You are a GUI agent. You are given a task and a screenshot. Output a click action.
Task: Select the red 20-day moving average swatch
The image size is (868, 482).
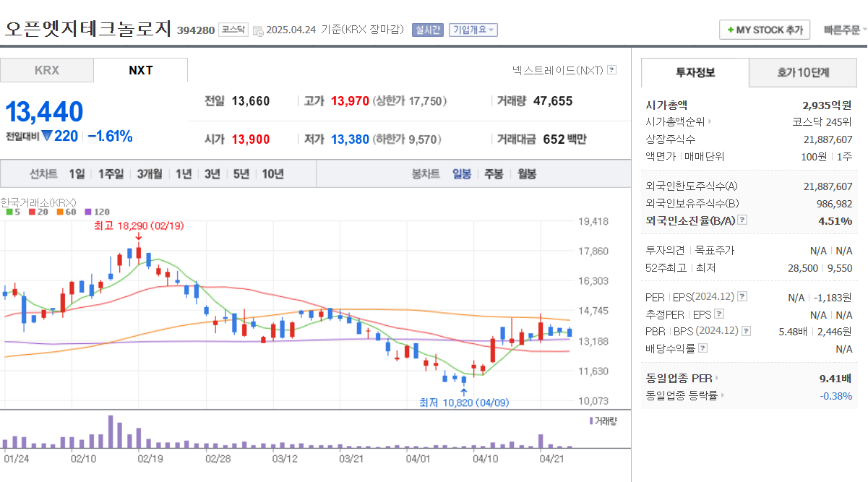33,211
